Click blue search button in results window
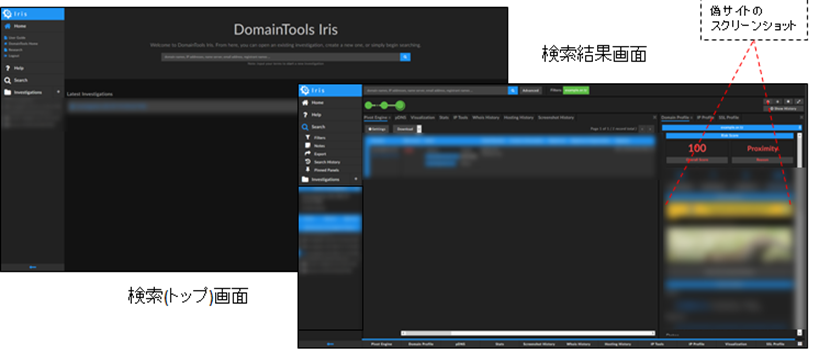Viewport: 819px width, 361px height. (513, 90)
